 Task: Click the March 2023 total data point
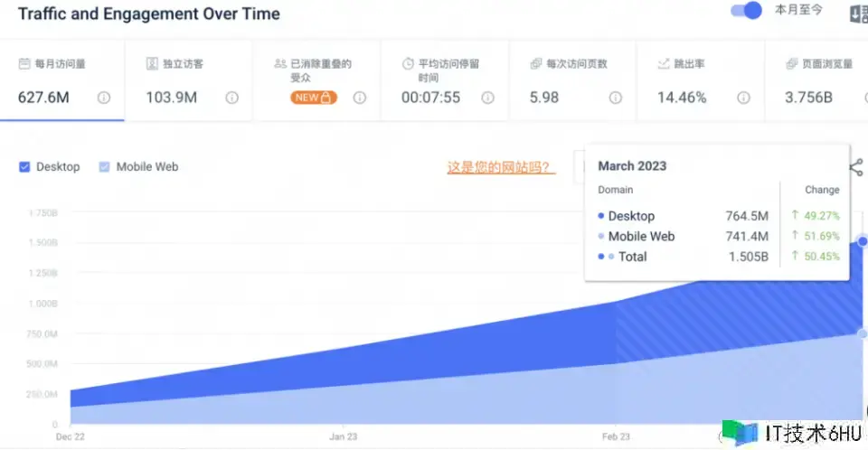(x=863, y=241)
